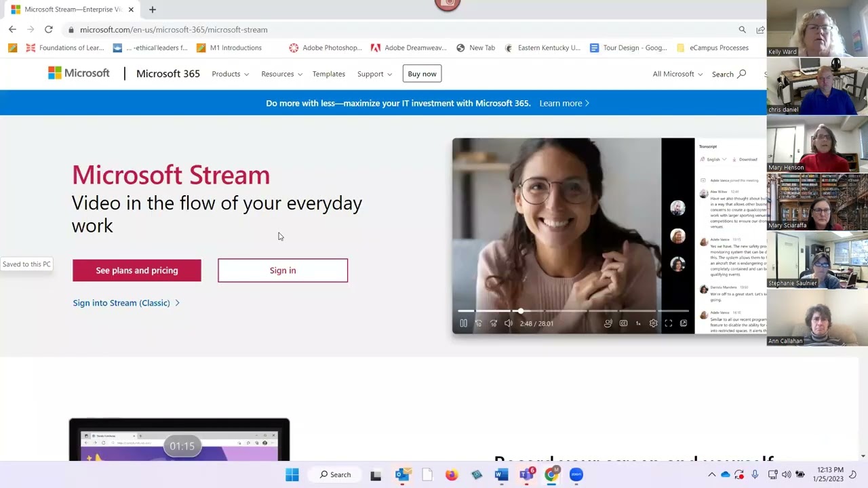Click the Sign in button

(x=283, y=270)
